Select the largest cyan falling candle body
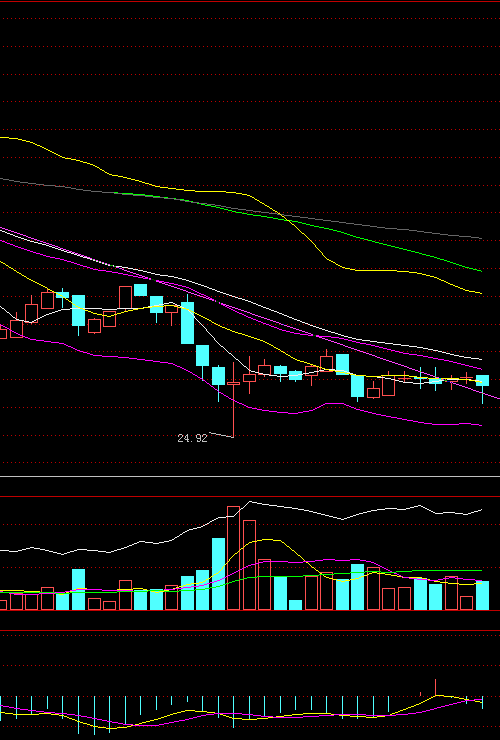500x740 pixels. tap(187, 323)
